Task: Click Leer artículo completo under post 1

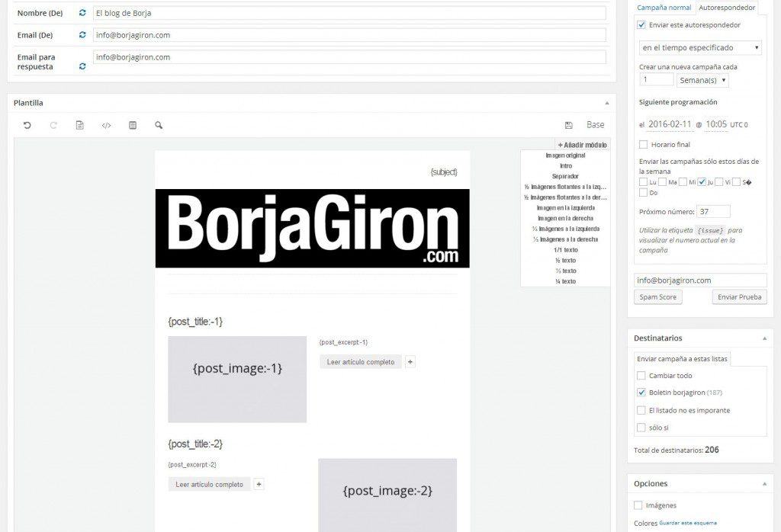Action: coord(361,362)
